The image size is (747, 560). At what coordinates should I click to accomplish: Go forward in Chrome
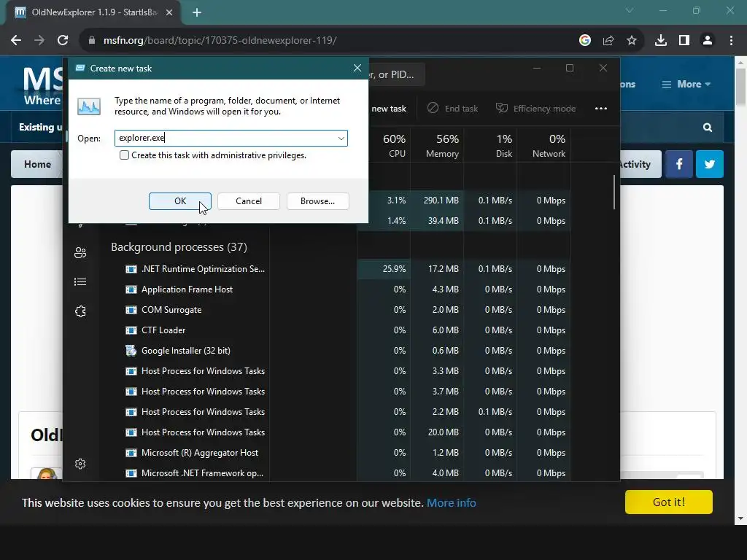point(39,41)
